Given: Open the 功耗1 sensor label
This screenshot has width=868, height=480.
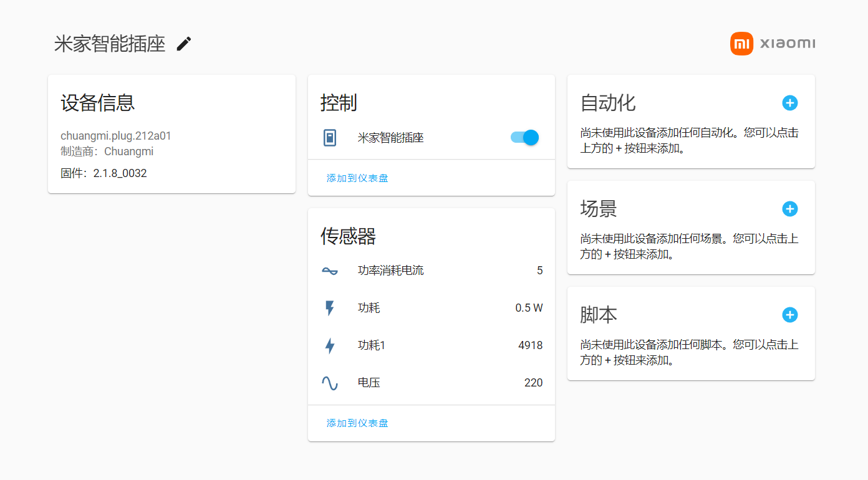Looking at the screenshot, I should pyautogui.click(x=372, y=345).
